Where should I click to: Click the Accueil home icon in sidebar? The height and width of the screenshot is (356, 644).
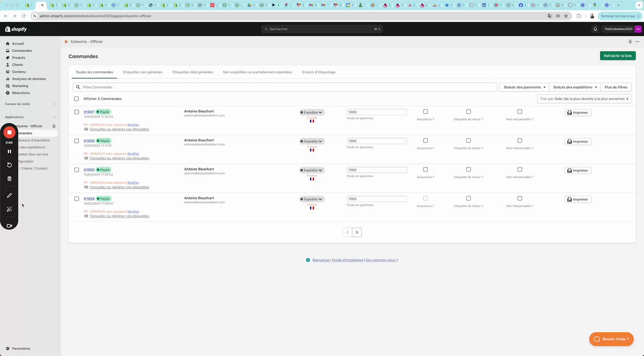pyautogui.click(x=8, y=44)
